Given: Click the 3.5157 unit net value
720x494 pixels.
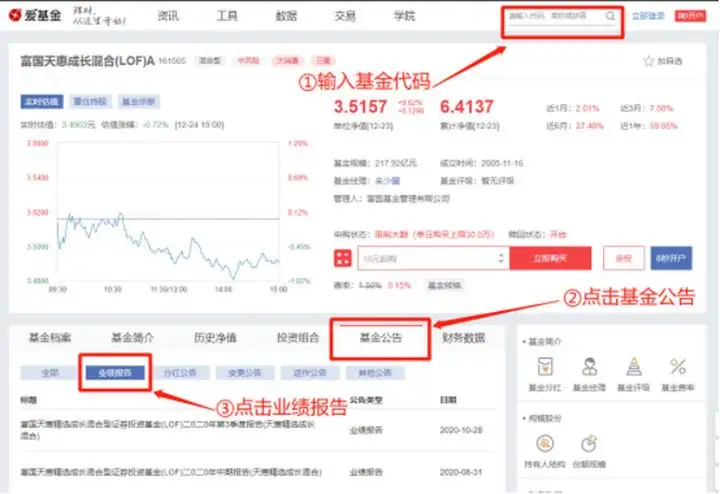Looking at the screenshot, I should (x=360, y=107).
